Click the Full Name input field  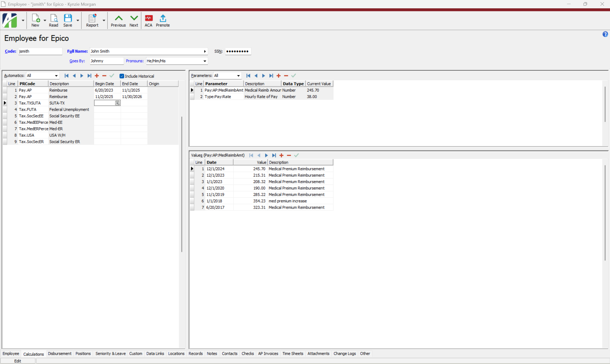click(146, 51)
